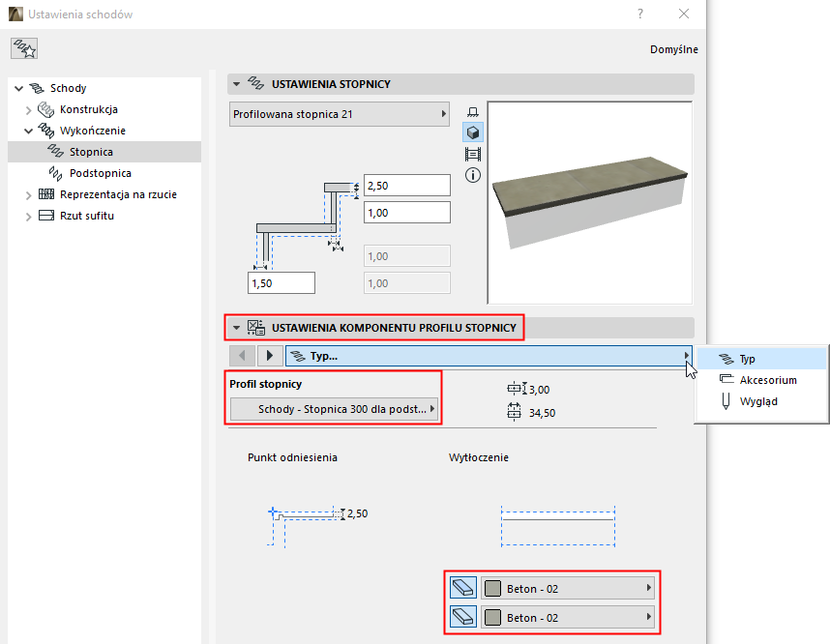Click the next page arrow button
Viewport: 830px width, 644px height.
[270, 356]
